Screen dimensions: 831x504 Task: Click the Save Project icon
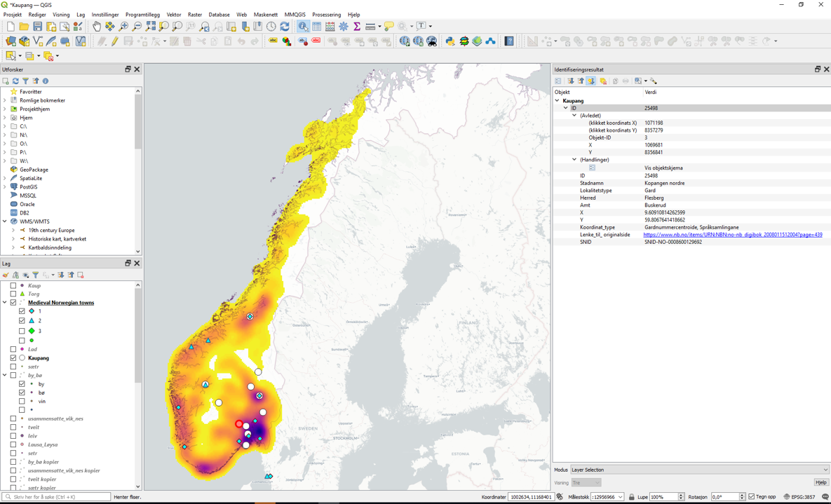38,27
